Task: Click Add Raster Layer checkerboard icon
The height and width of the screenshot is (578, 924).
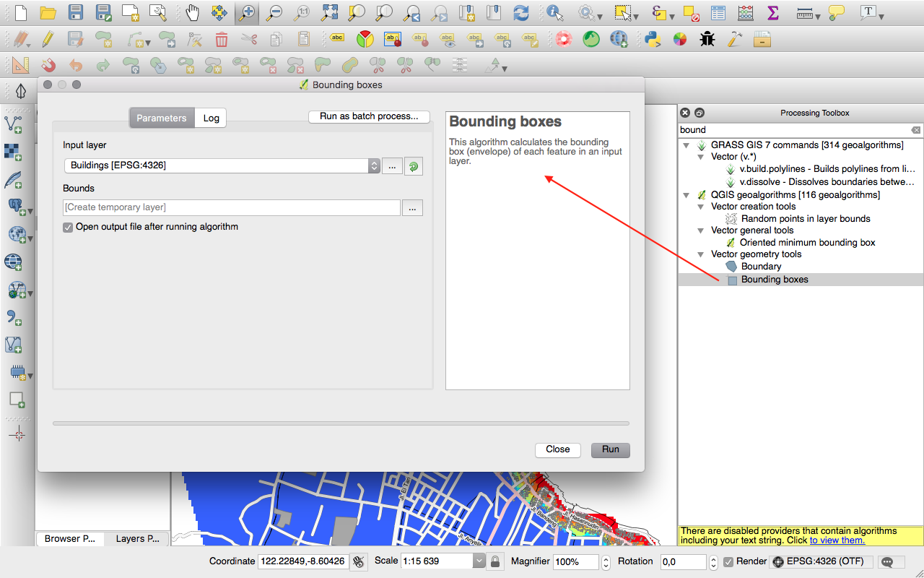Action: pyautogui.click(x=14, y=152)
